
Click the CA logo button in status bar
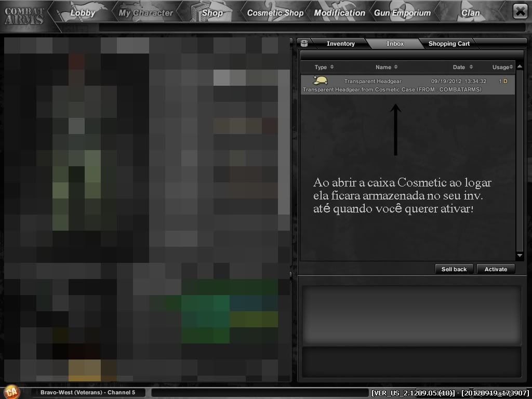(x=11, y=392)
